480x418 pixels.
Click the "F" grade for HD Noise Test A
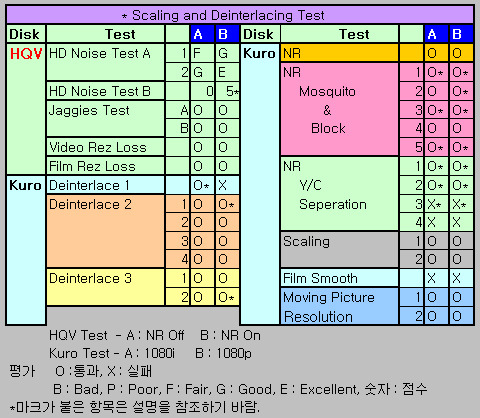(197, 53)
